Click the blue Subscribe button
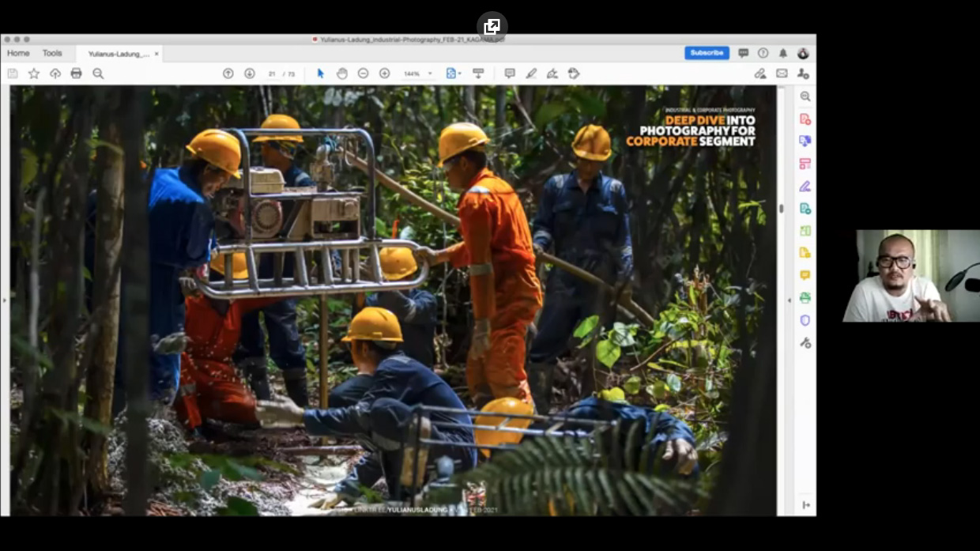Screen dimensions: 980x551 click(x=707, y=53)
